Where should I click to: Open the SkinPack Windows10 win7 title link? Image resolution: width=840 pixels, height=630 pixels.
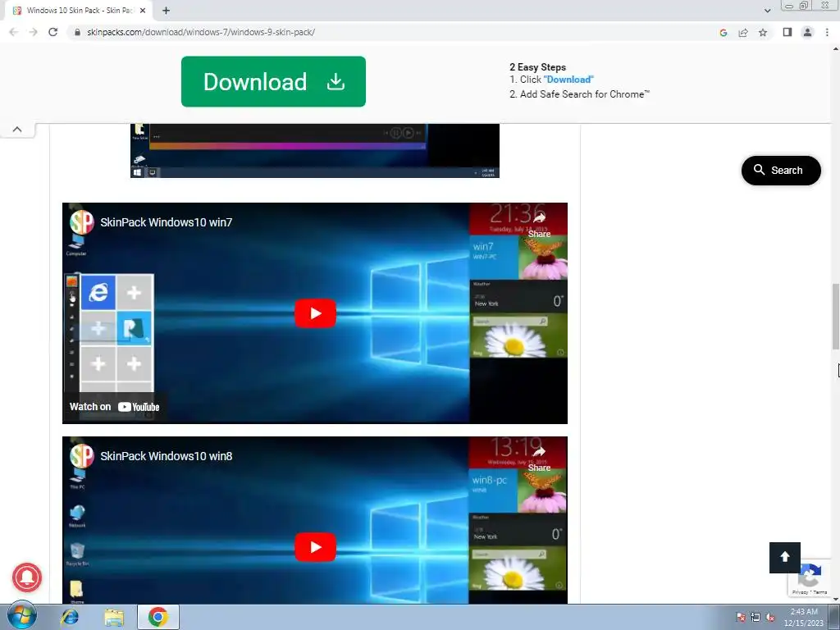(166, 222)
